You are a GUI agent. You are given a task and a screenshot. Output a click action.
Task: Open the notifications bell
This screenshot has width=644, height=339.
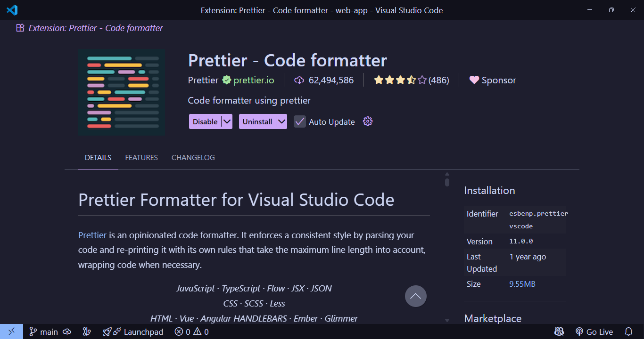pyautogui.click(x=629, y=331)
